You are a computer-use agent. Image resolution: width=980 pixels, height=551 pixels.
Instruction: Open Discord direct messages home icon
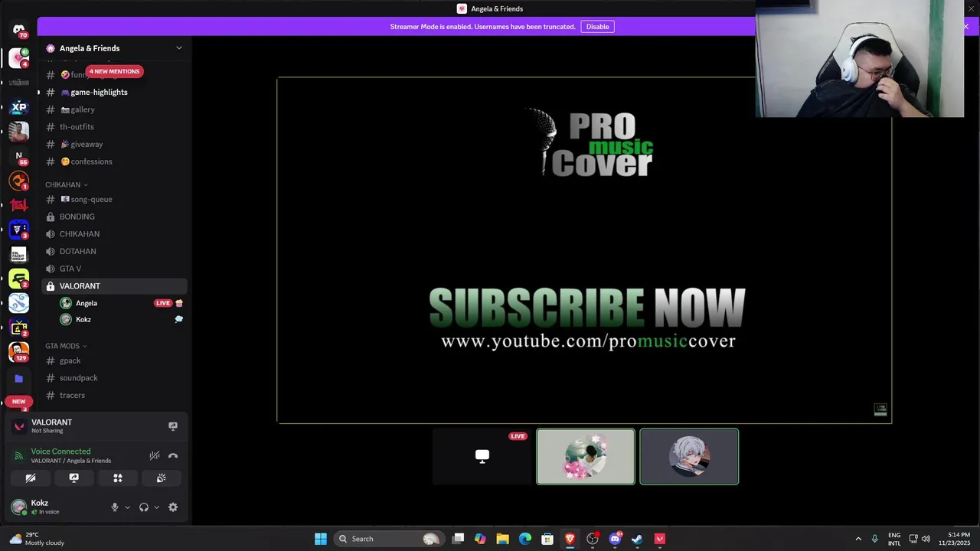click(x=19, y=30)
